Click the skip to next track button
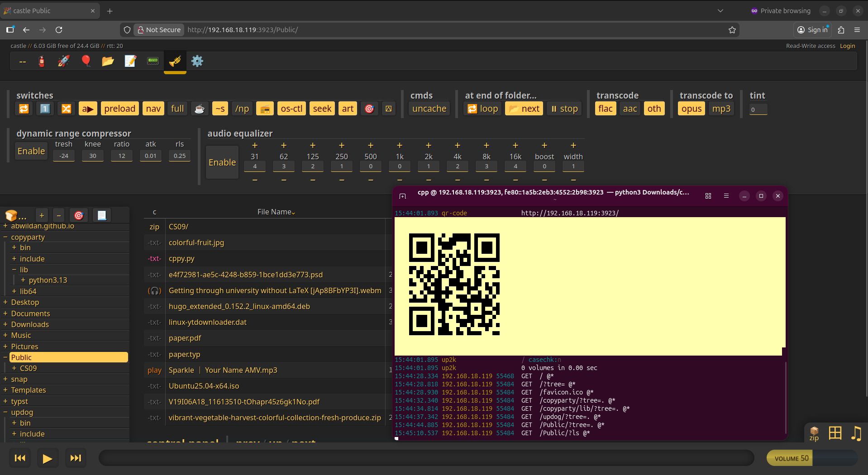 pos(76,458)
